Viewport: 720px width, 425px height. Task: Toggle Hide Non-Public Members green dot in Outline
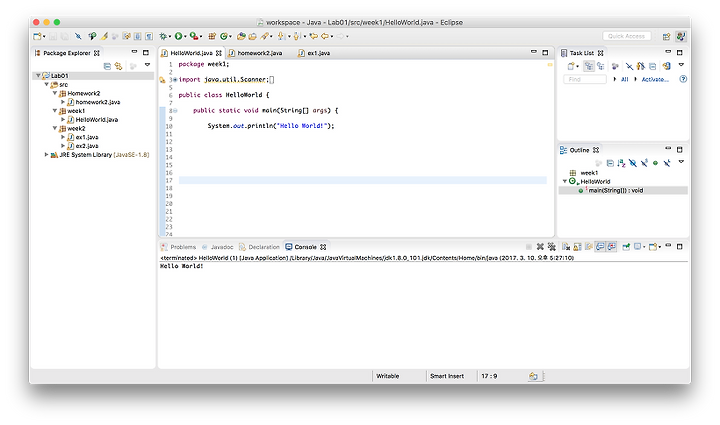(655, 163)
